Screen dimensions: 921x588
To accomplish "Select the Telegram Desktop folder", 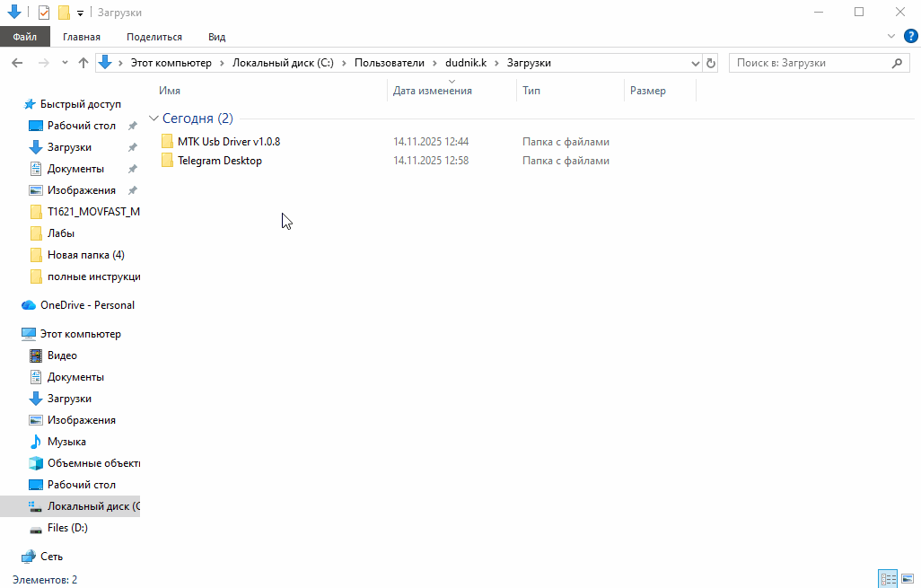I will click(219, 161).
